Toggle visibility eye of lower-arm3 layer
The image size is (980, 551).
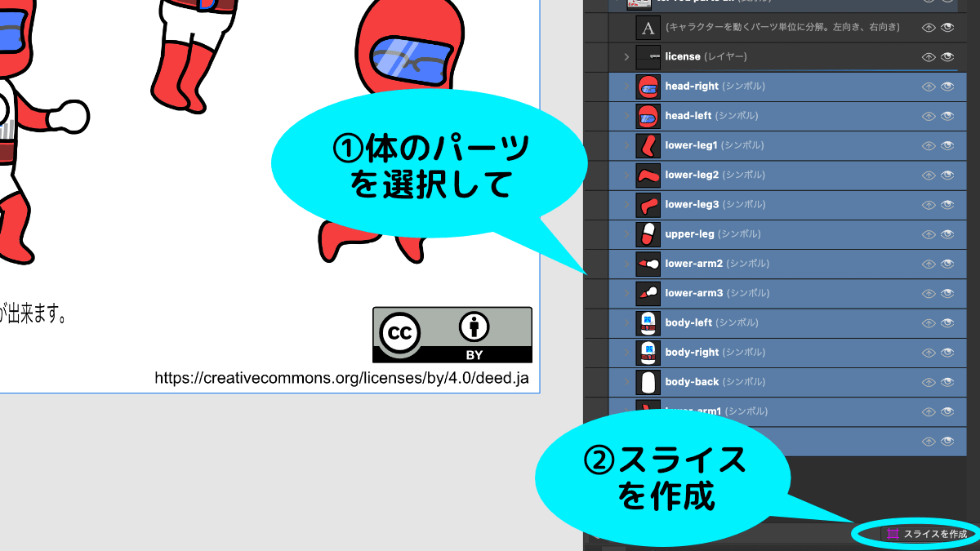[x=947, y=293]
